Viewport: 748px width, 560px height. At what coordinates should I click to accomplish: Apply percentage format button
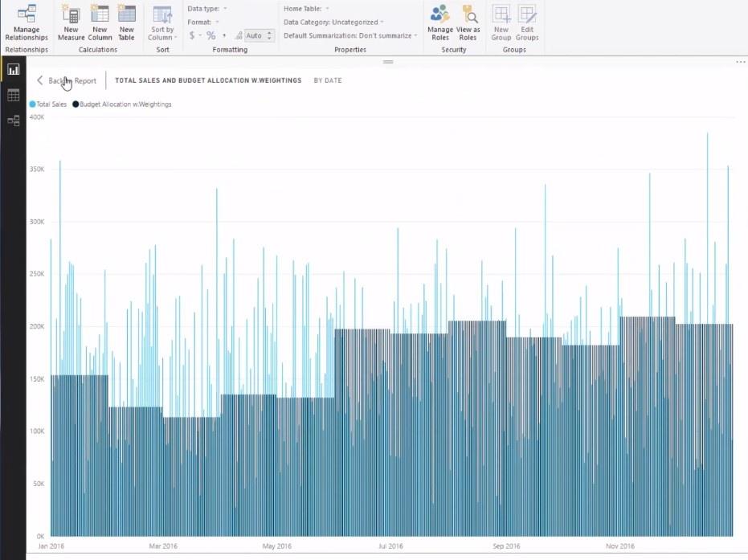211,35
